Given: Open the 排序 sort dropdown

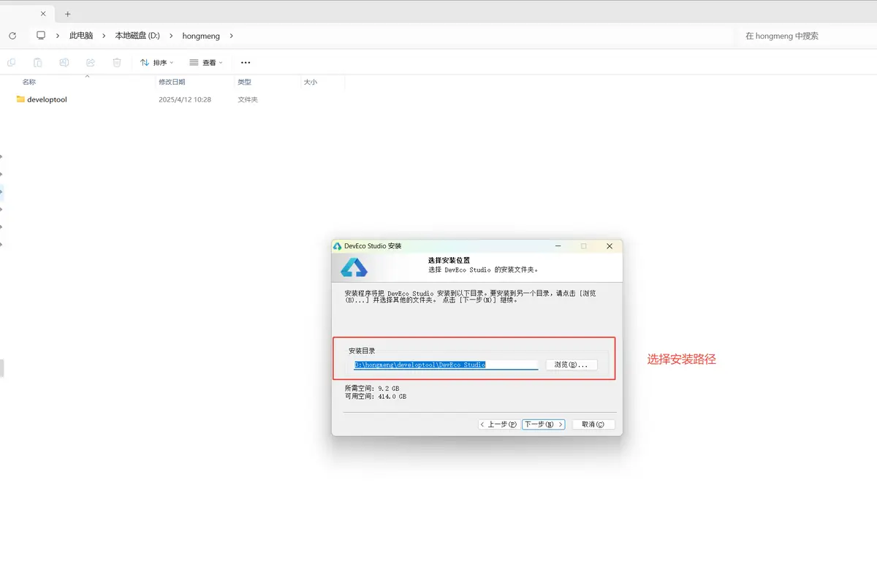Looking at the screenshot, I should pos(156,63).
